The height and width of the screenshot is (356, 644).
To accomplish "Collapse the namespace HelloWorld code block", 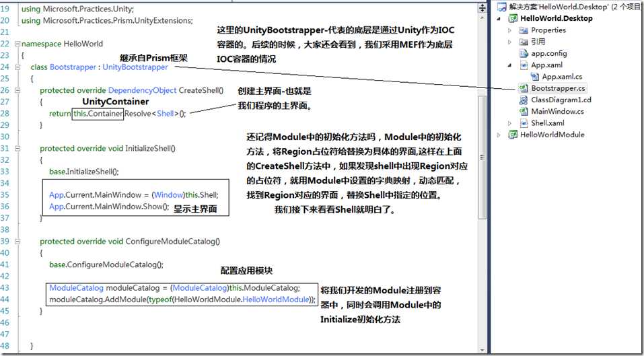I will pos(17,44).
